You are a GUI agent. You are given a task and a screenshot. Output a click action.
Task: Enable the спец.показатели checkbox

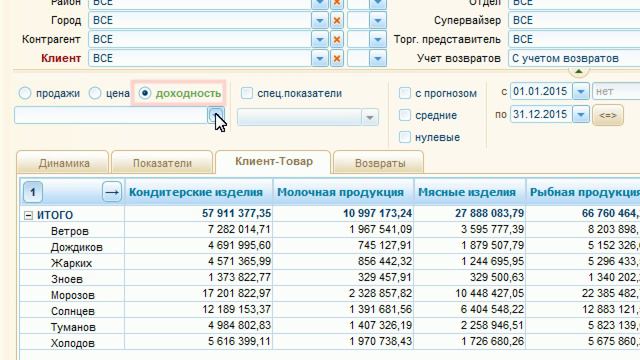point(247,93)
